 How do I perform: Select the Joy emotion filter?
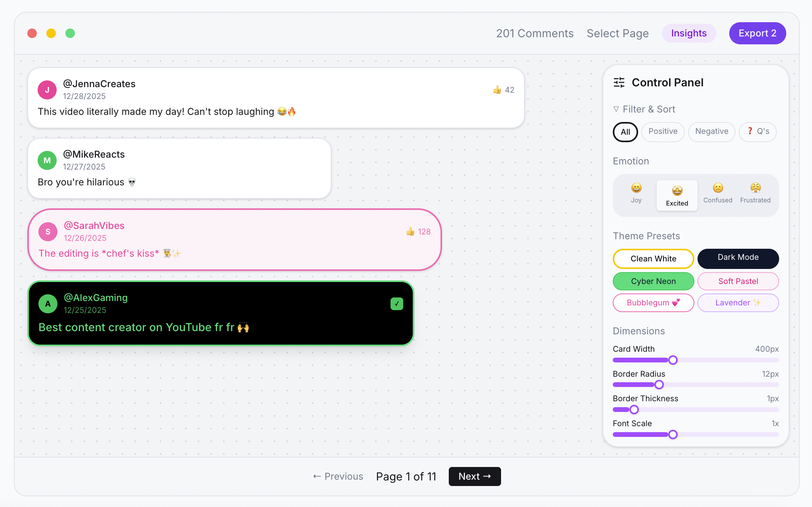point(636,194)
